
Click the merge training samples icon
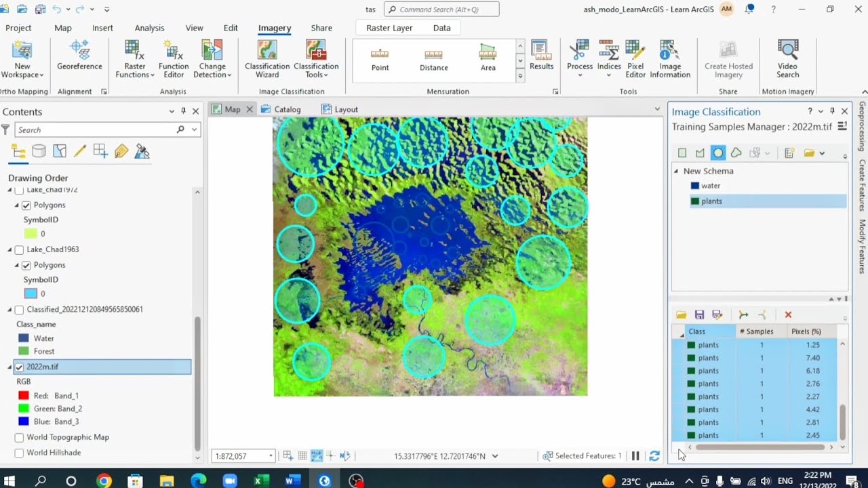coord(743,314)
